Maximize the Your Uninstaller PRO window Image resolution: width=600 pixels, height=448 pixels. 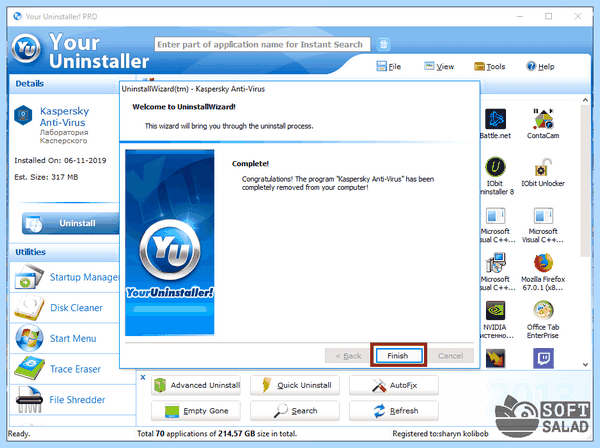tap(548, 16)
